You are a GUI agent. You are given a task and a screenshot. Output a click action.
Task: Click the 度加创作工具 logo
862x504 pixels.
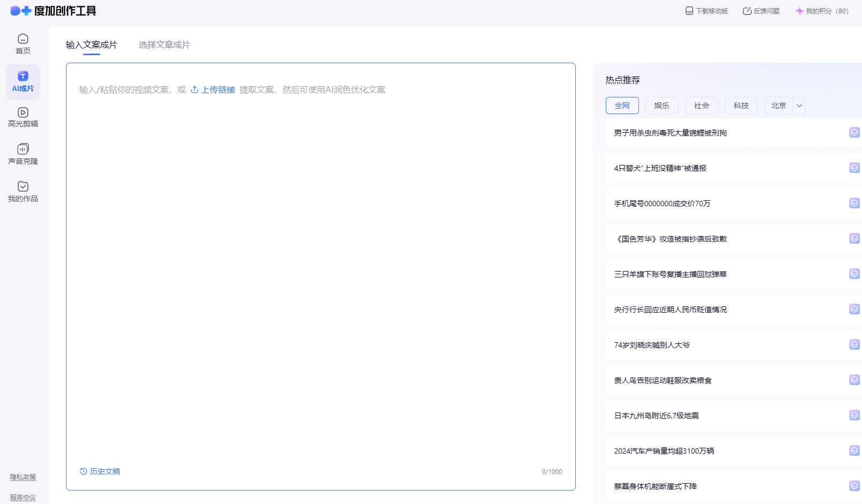coord(53,11)
